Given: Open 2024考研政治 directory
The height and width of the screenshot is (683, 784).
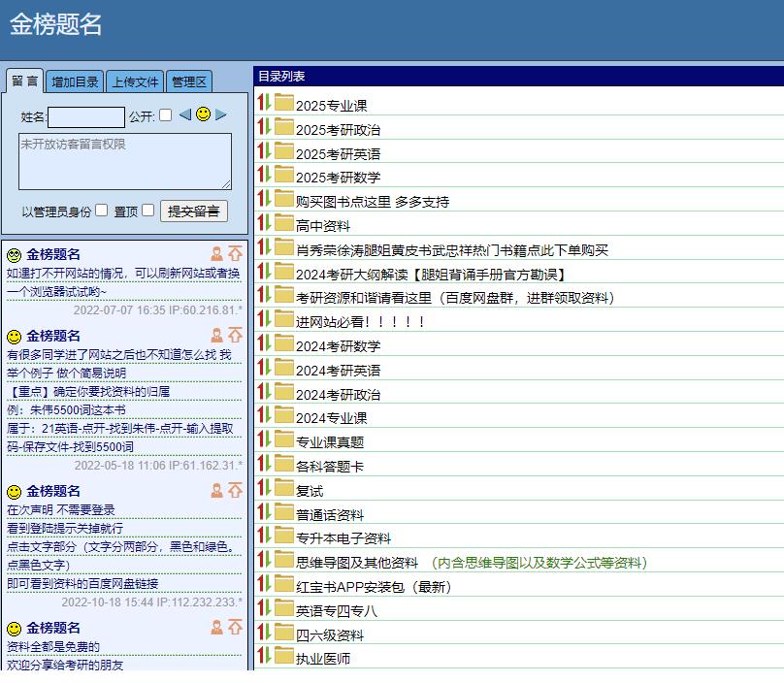Looking at the screenshot, I should pyautogui.click(x=338, y=395).
